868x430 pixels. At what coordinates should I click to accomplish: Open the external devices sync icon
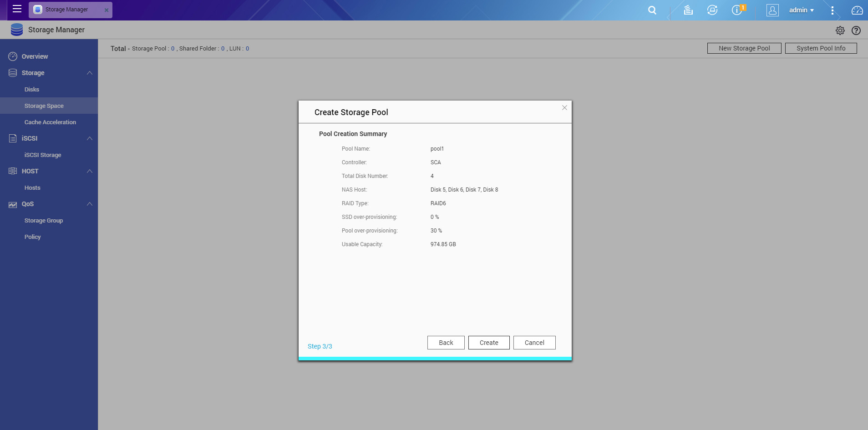(712, 10)
